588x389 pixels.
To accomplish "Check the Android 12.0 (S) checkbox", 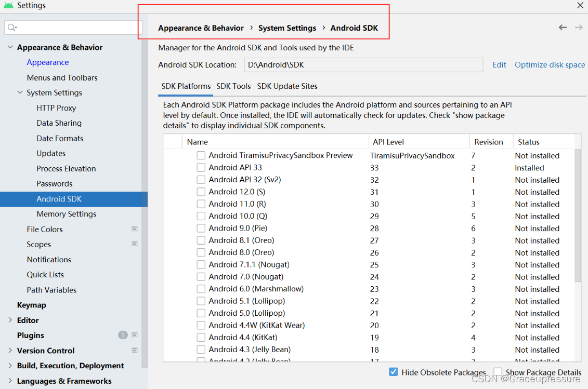I will coord(201,192).
